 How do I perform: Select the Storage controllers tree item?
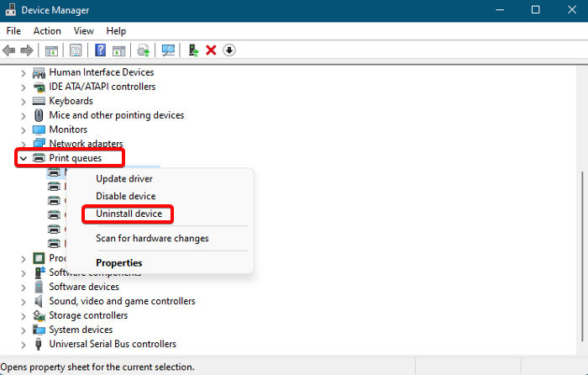(88, 315)
